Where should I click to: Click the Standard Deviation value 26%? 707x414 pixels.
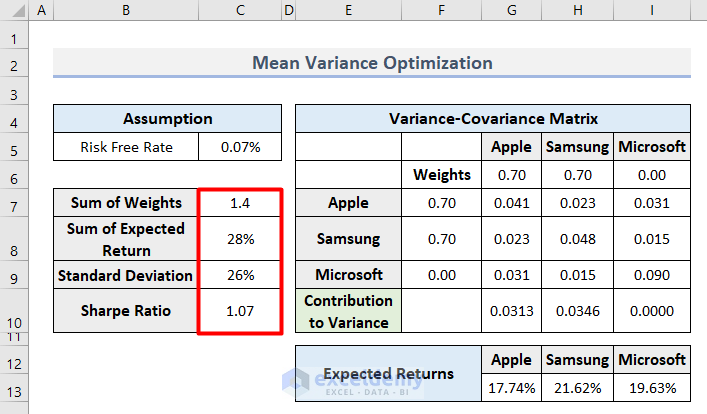tap(240, 274)
